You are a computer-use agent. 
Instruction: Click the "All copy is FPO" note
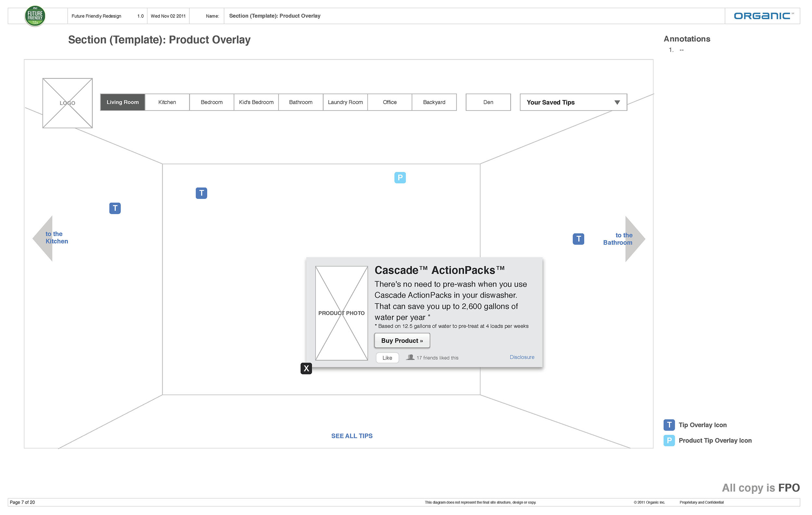click(x=761, y=488)
